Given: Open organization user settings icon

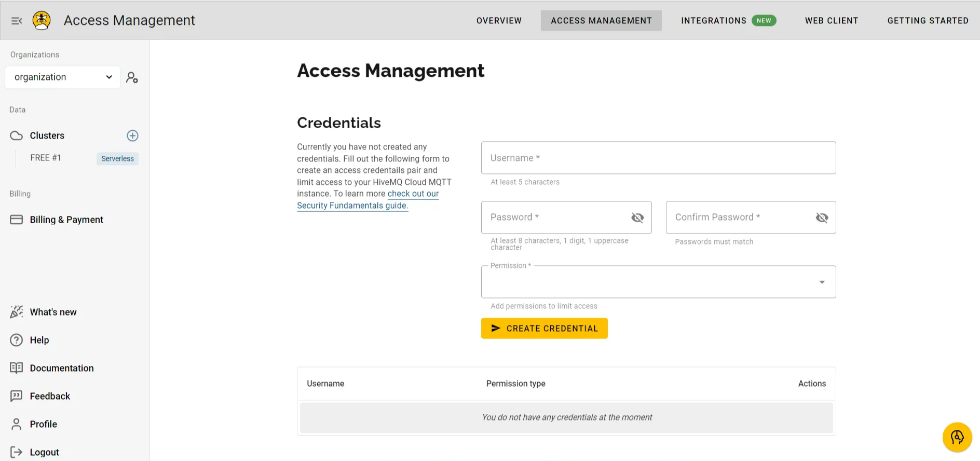Looking at the screenshot, I should tap(132, 77).
